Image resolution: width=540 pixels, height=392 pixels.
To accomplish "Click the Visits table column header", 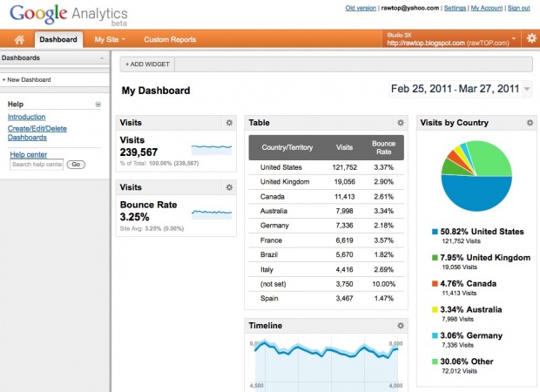I will click(x=344, y=147).
